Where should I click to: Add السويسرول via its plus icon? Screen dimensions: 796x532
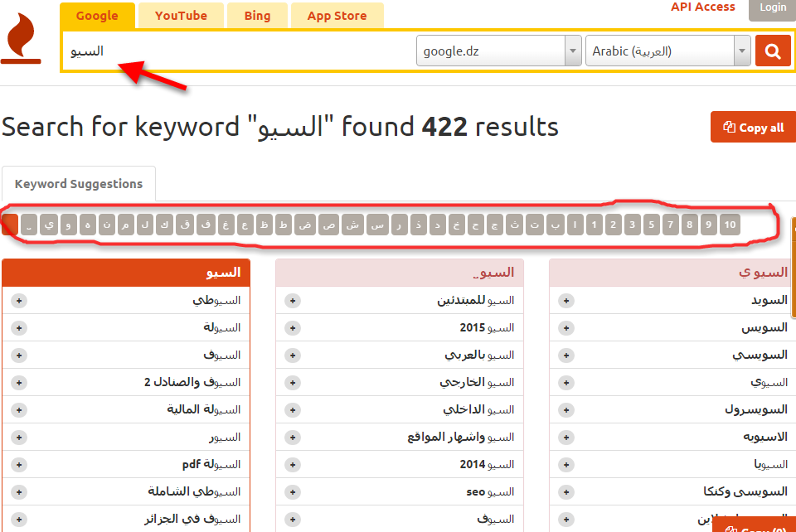coord(566,410)
